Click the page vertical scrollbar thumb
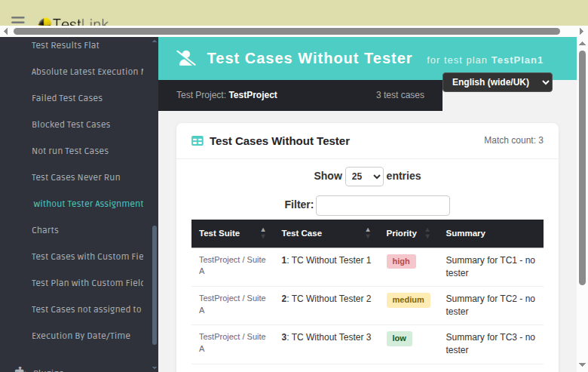 [x=582, y=168]
